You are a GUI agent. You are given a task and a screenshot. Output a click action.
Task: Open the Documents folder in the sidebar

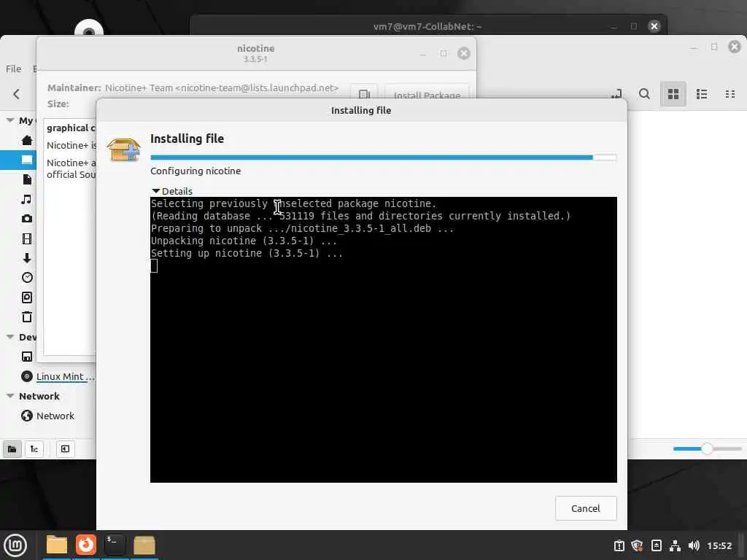pyautogui.click(x=27, y=179)
